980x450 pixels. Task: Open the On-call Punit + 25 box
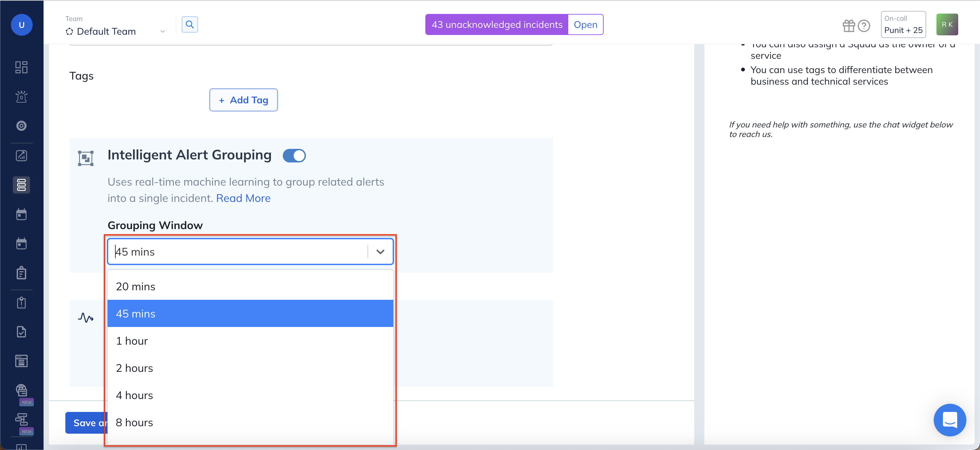coord(903,25)
